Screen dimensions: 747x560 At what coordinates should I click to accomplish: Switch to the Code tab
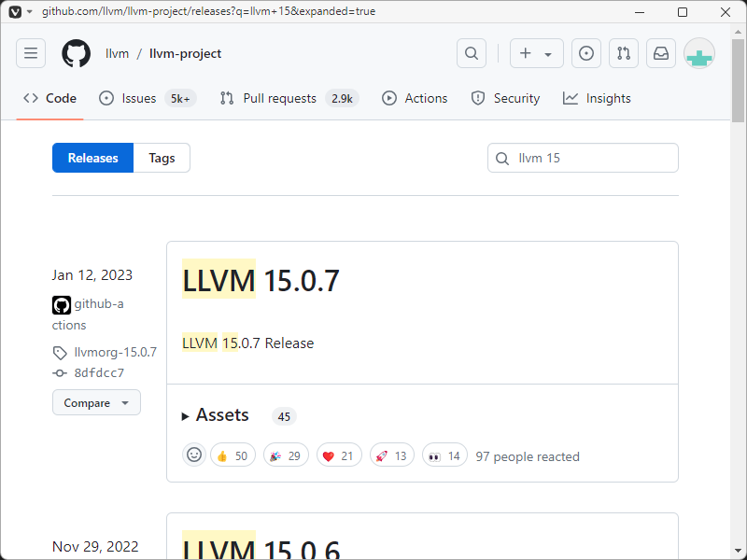[50, 99]
